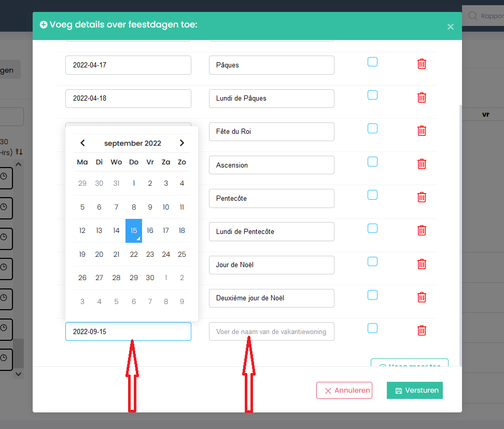Click Versturen button
The height and width of the screenshot is (429, 504).
(x=415, y=391)
